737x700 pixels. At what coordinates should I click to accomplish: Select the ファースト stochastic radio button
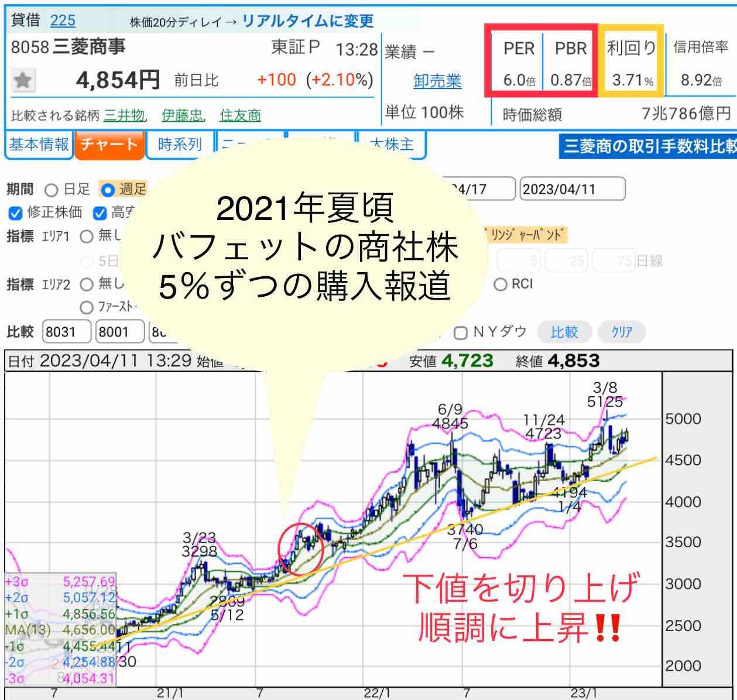click(87, 307)
